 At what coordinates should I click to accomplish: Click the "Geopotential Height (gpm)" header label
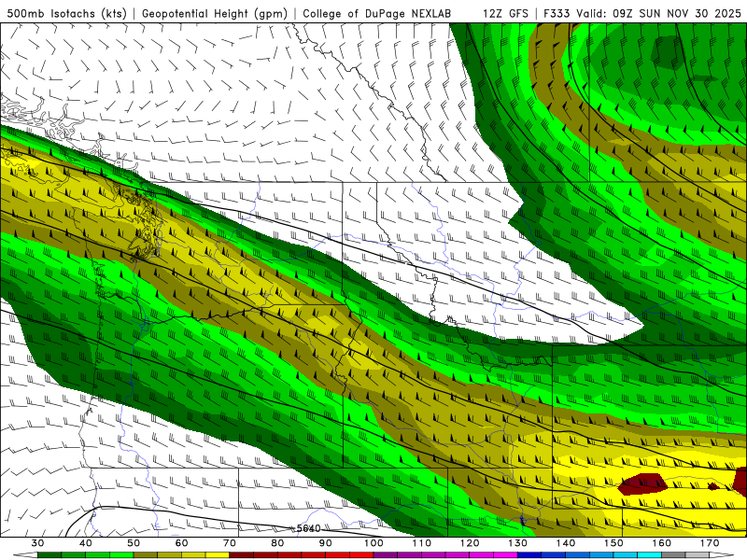click(215, 13)
